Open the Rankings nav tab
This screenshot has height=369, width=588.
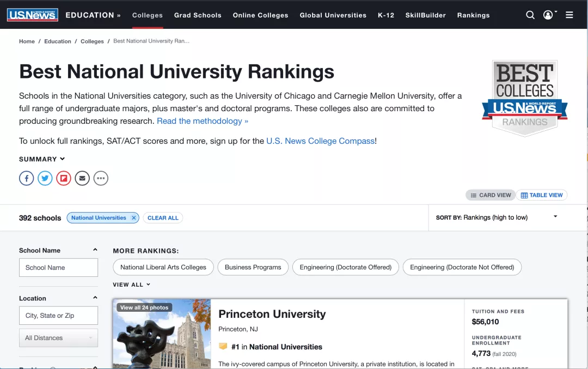coord(473,15)
